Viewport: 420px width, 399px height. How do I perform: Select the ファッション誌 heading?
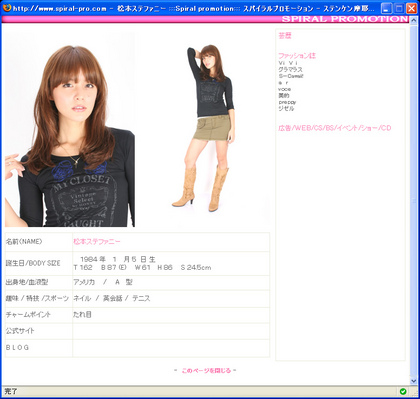pyautogui.click(x=297, y=56)
